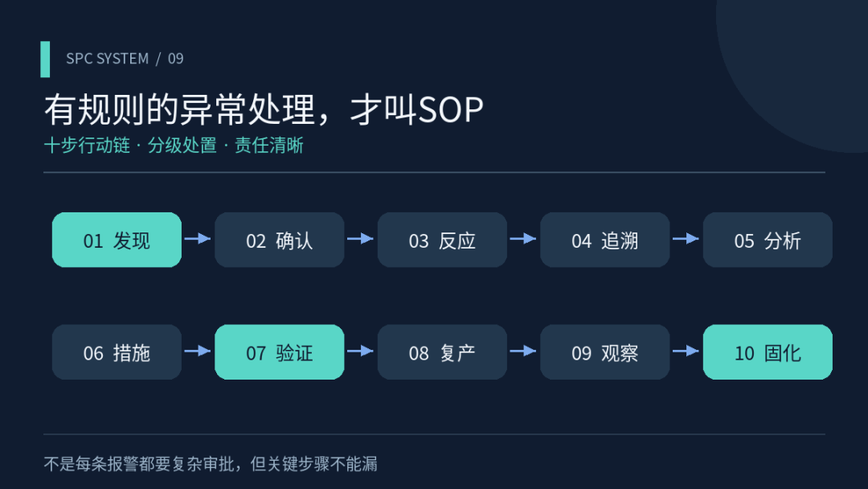Click the footer note about 关键步骤不能漏
This screenshot has width=868, height=489.
coord(211,464)
